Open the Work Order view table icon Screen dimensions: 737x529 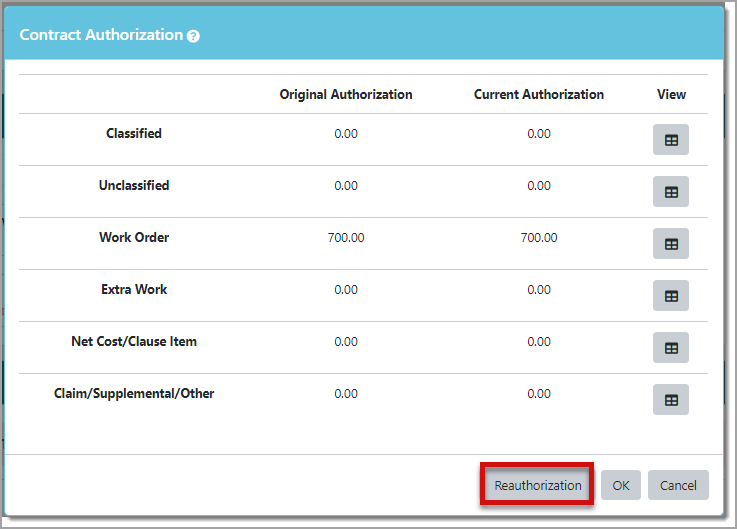pyautogui.click(x=671, y=244)
